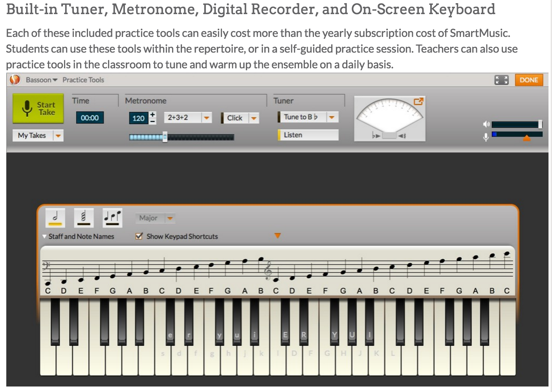Collapse the keyboard panel with orange triangle

tap(277, 236)
